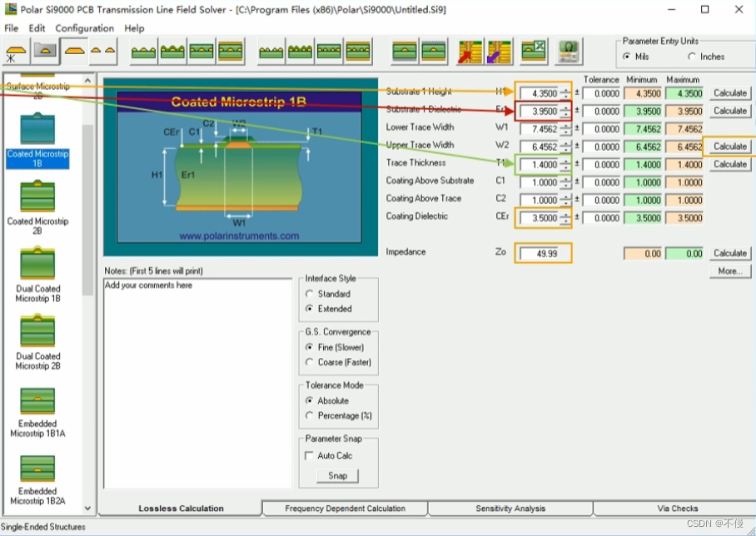Screen dimensions: 756x536
Task: Click the Coating Above Trace C2 stepper
Action: (565, 200)
